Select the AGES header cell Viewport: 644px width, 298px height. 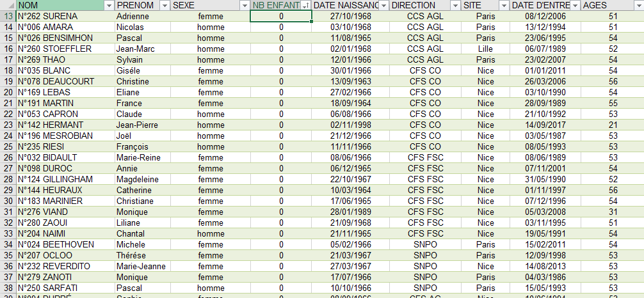pyautogui.click(x=605, y=5)
